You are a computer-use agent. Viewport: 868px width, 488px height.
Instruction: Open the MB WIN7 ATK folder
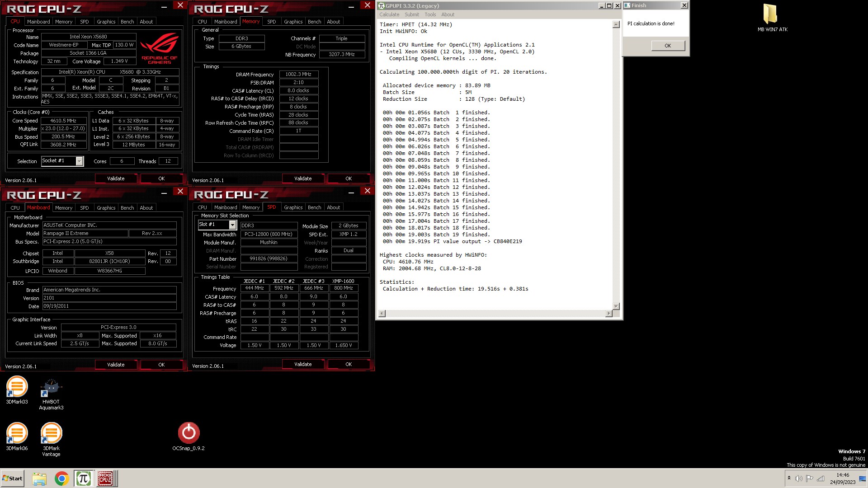pos(772,18)
